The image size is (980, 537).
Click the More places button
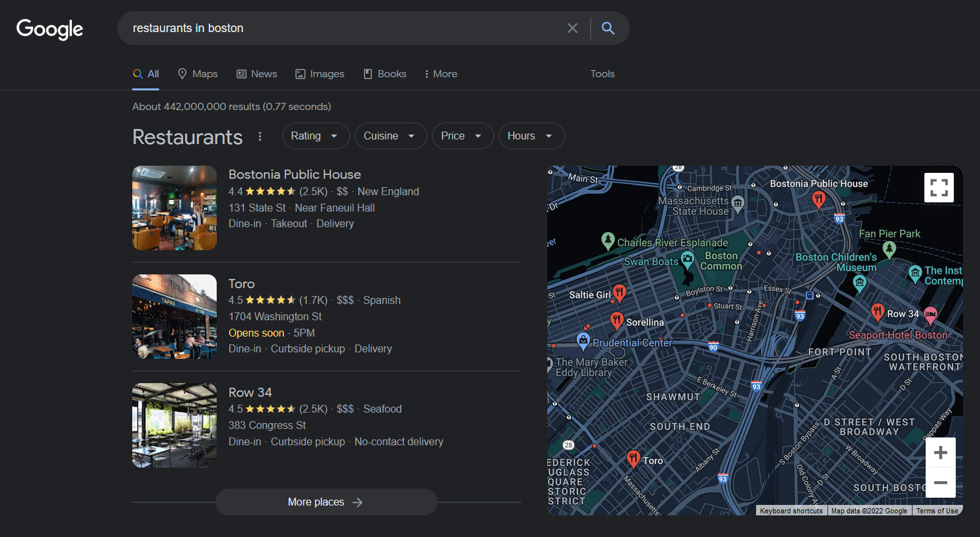326,502
